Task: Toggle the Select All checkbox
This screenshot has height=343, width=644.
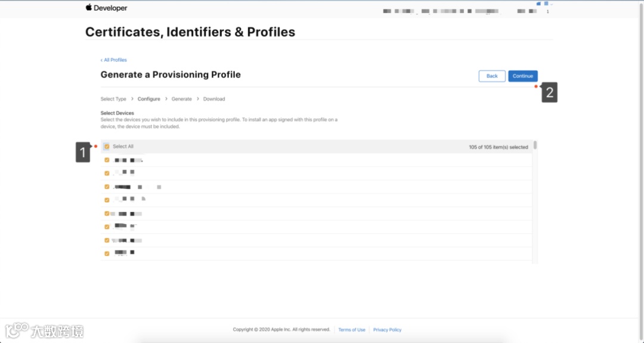Action: [x=107, y=146]
